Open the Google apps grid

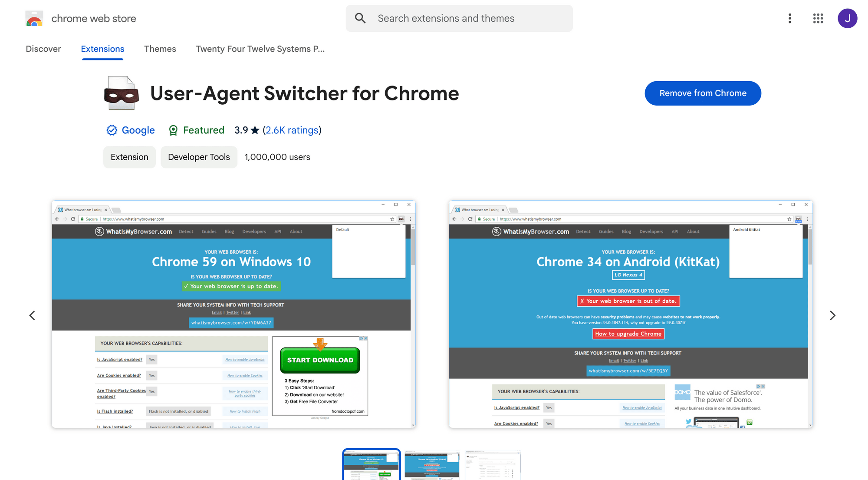(818, 18)
